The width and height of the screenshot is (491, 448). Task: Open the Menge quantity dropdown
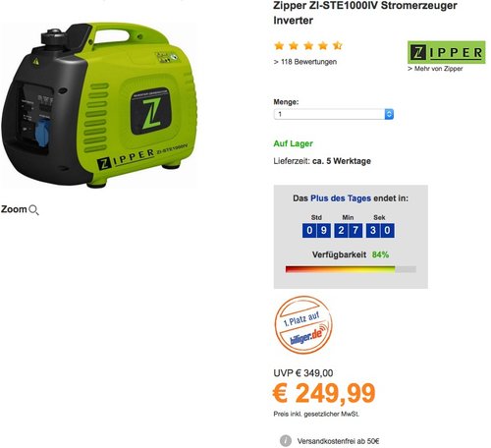click(334, 114)
